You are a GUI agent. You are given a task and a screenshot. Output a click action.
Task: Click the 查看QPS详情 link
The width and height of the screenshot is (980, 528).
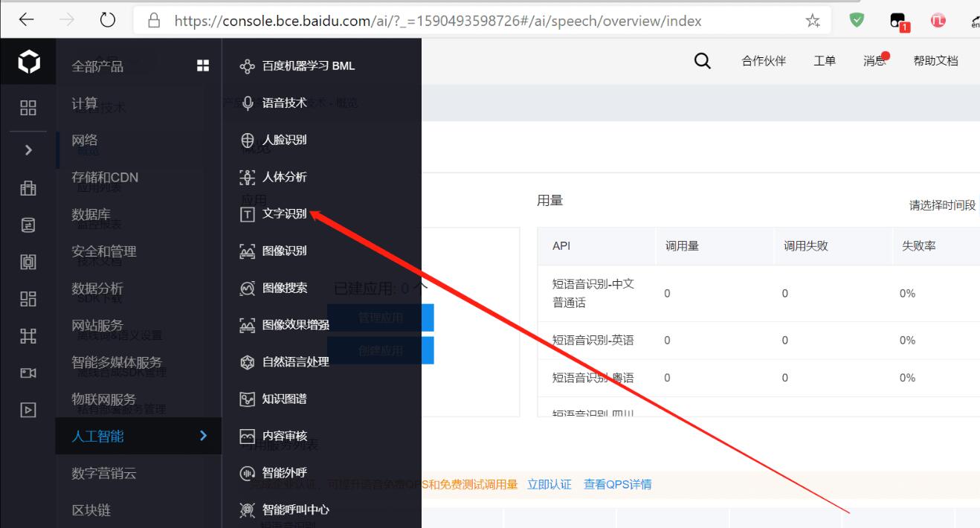pos(618,485)
